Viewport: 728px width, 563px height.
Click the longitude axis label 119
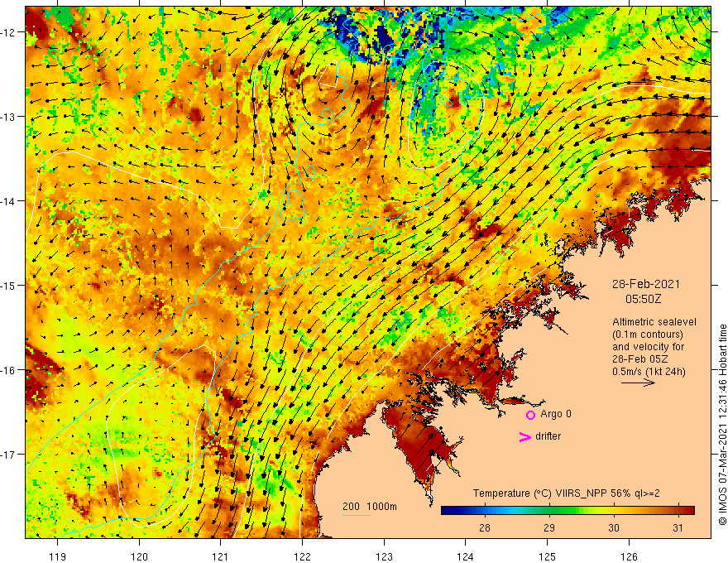point(58,556)
